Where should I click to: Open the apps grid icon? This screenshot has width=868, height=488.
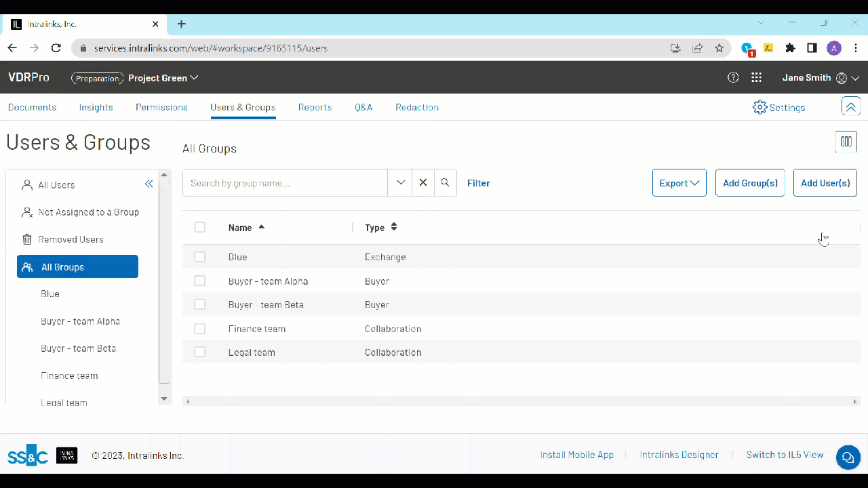coord(757,77)
